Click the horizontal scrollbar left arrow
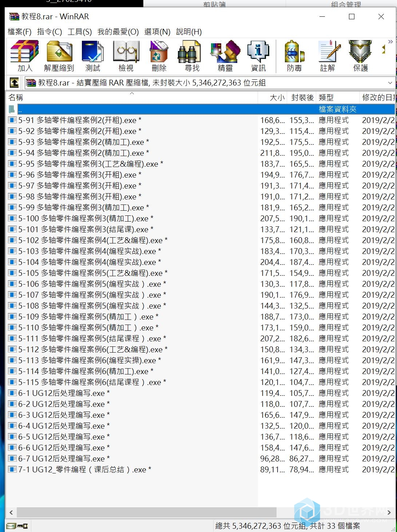This screenshot has width=397, height=532. pos(11,512)
